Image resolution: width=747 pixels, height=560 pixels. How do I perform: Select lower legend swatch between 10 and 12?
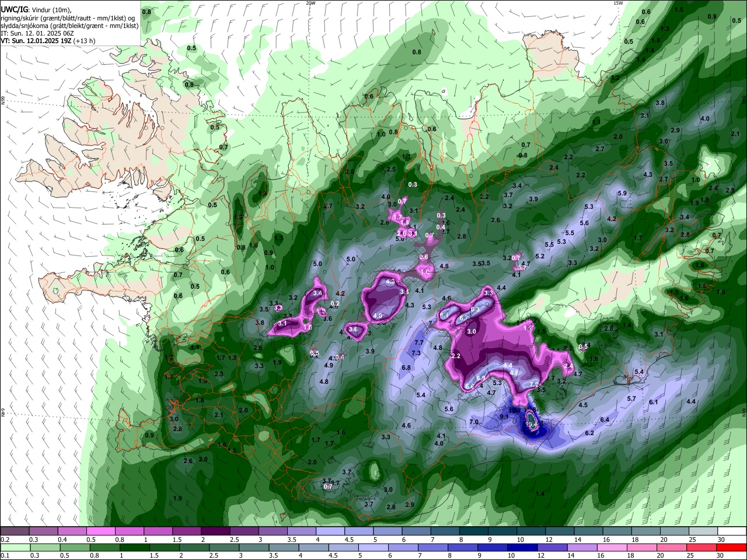point(523,547)
